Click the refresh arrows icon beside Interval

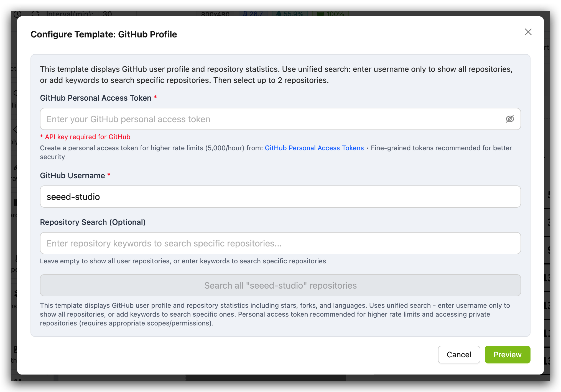[35, 14]
